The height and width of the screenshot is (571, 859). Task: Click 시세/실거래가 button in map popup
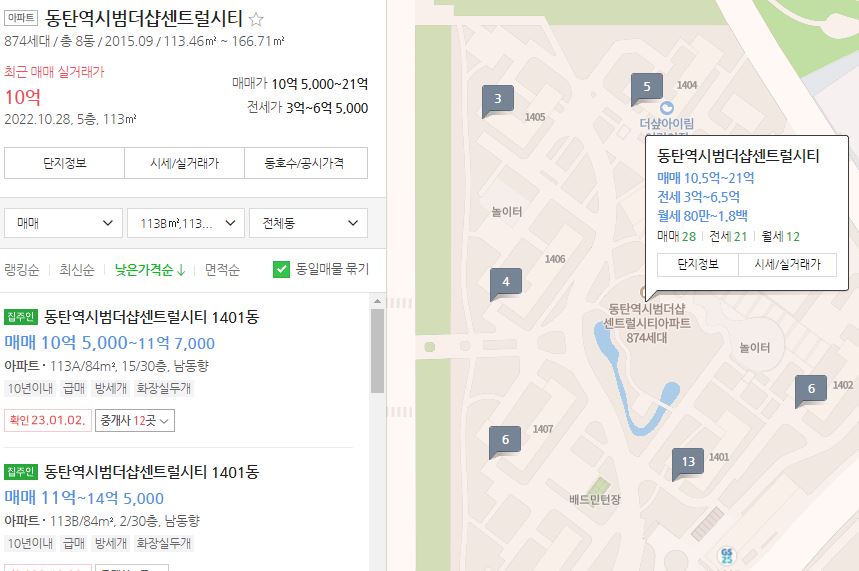[x=787, y=265]
